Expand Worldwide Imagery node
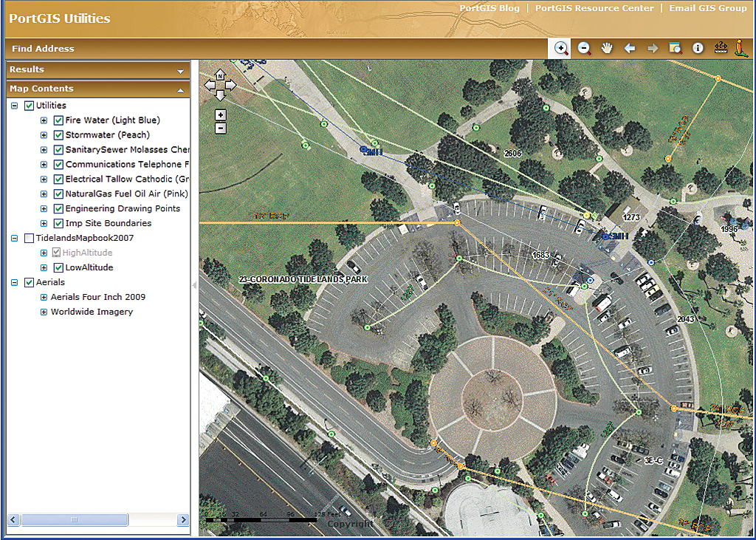 pos(44,312)
